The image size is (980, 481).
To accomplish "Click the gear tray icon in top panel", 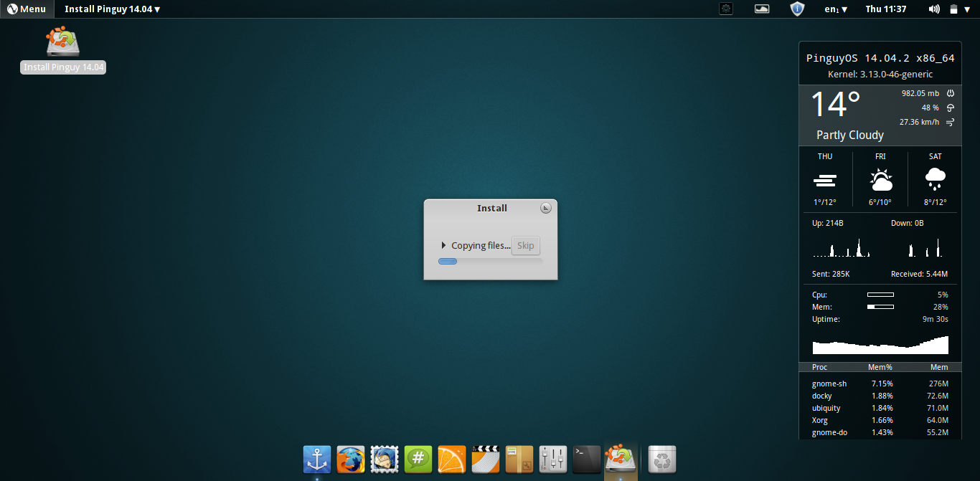I will (727, 9).
